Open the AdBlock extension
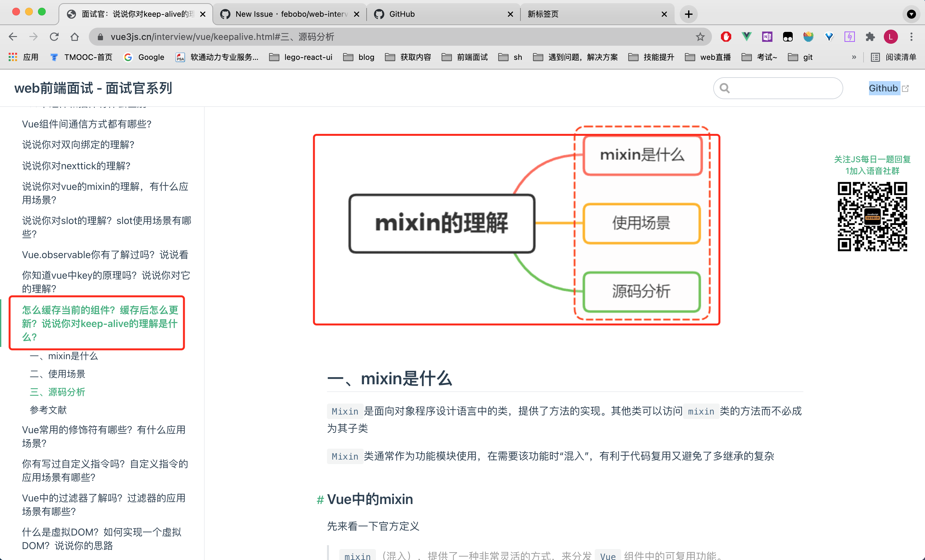The image size is (925, 560). tap(726, 36)
